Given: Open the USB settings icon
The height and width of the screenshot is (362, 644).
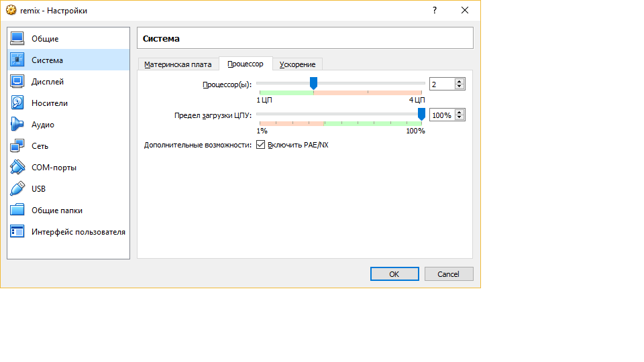Looking at the screenshot, I should [x=17, y=189].
